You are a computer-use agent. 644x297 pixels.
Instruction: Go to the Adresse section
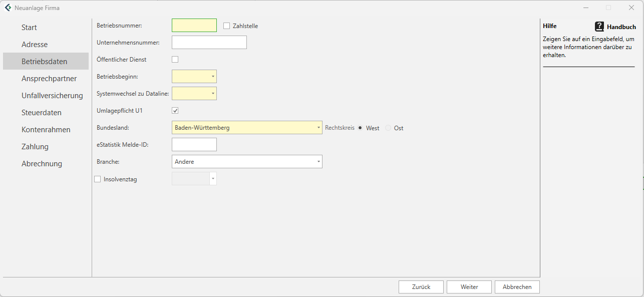pos(35,45)
